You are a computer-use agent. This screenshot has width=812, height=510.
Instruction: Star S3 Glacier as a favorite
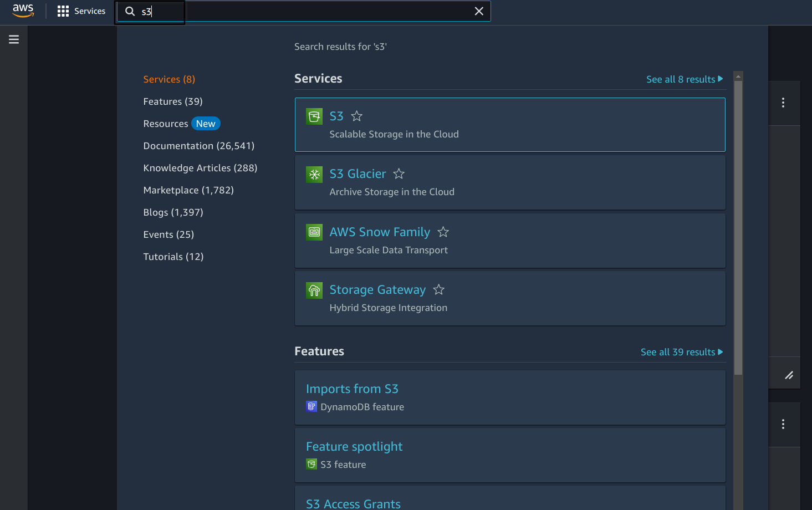(399, 174)
